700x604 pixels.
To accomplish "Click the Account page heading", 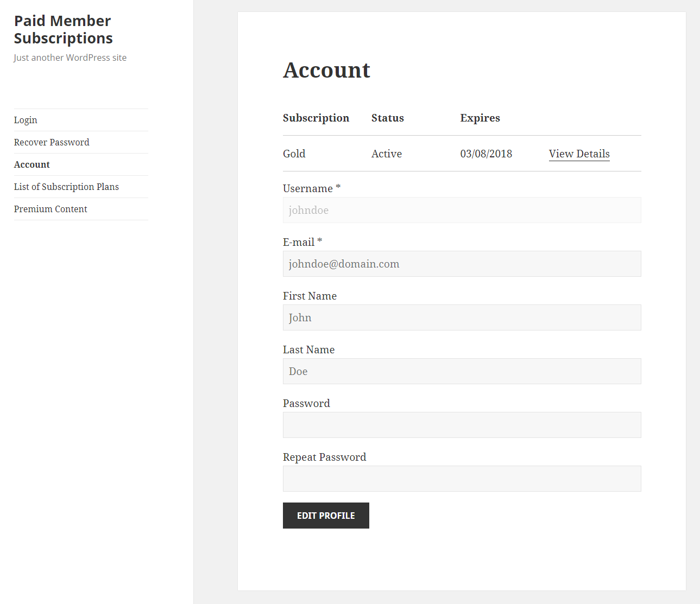I will coord(326,70).
